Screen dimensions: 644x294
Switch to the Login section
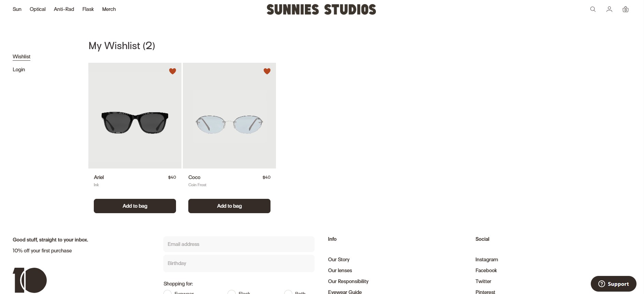[19, 70]
